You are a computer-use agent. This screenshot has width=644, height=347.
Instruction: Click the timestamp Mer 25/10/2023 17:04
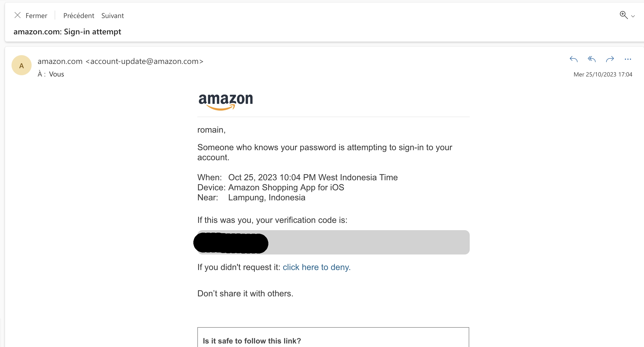point(603,74)
